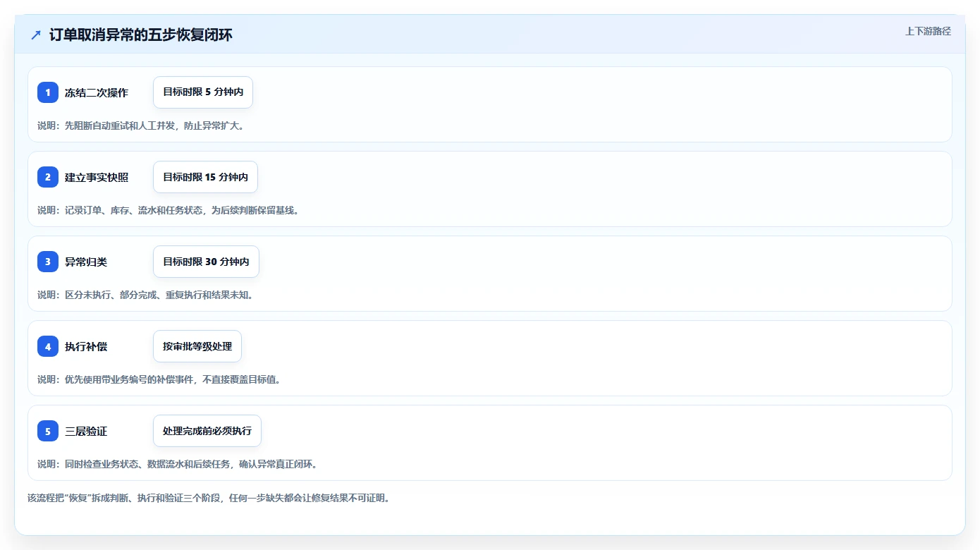Click the title 订单取消异常的五步恢复闭环

pos(140,35)
